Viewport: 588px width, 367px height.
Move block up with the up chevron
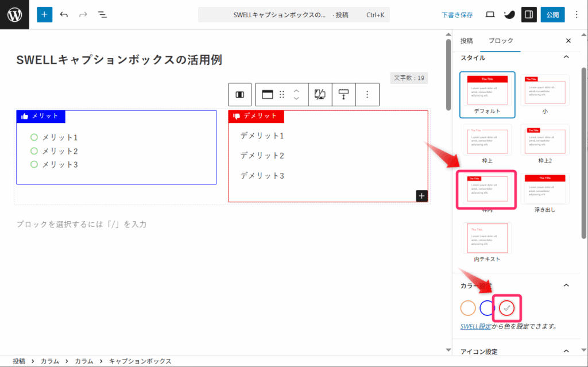click(296, 91)
